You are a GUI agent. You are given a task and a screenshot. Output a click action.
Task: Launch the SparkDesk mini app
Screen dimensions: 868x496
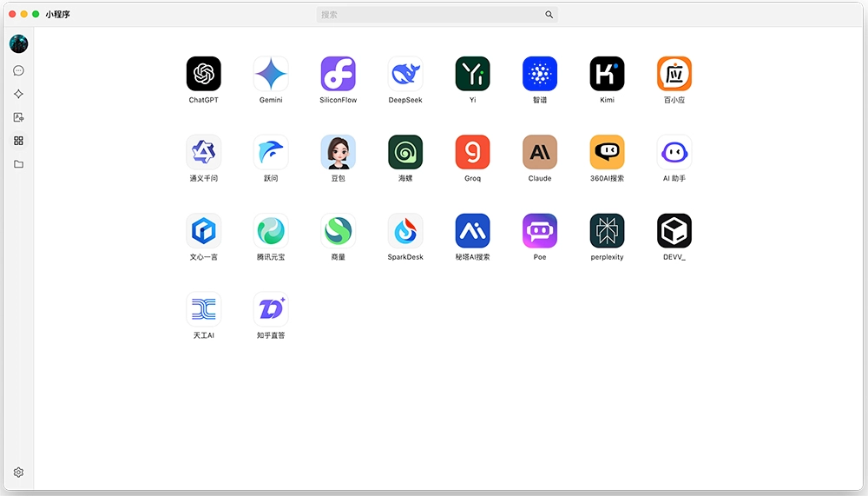coord(405,230)
